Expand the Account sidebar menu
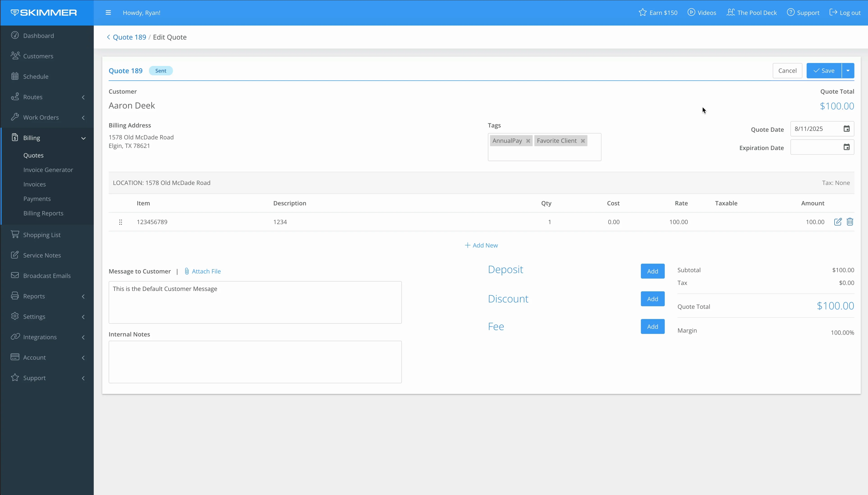This screenshot has width=868, height=495. pyautogui.click(x=47, y=357)
